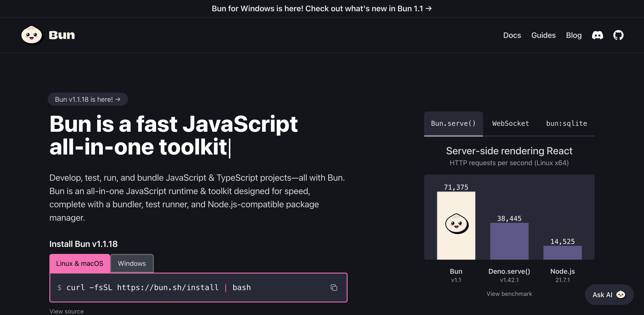
Task: Click the Deno.serve() purple bar
Action: pyautogui.click(x=509, y=241)
